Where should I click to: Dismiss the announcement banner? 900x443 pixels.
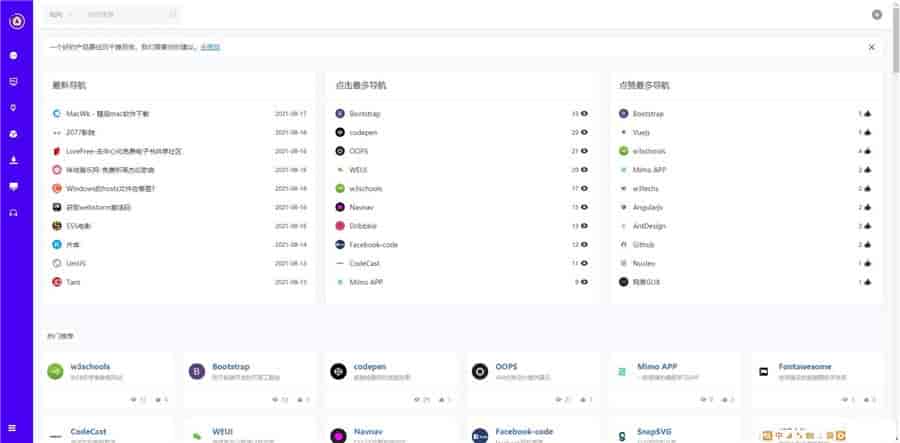click(x=871, y=47)
